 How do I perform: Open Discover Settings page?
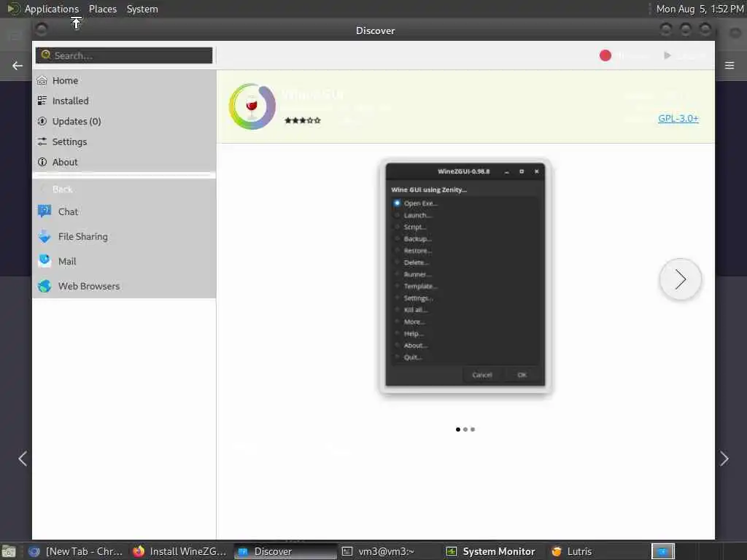tap(124, 142)
